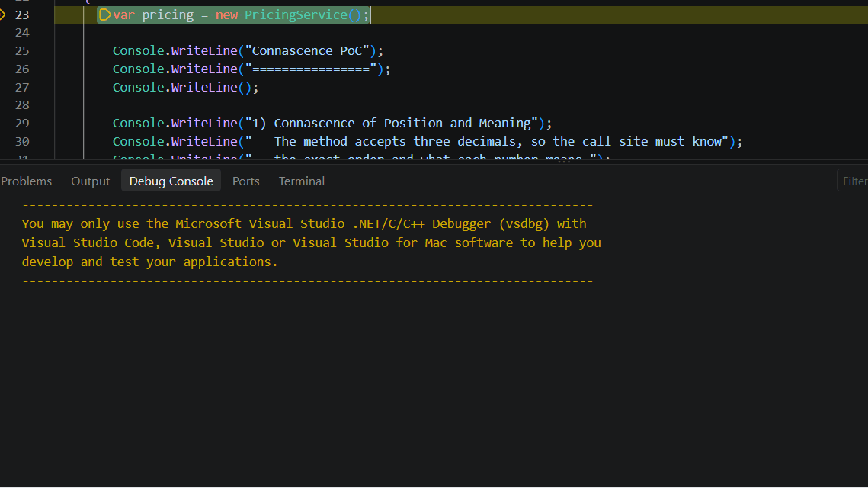
Task: Select the Debug Console tab
Action: (171, 181)
